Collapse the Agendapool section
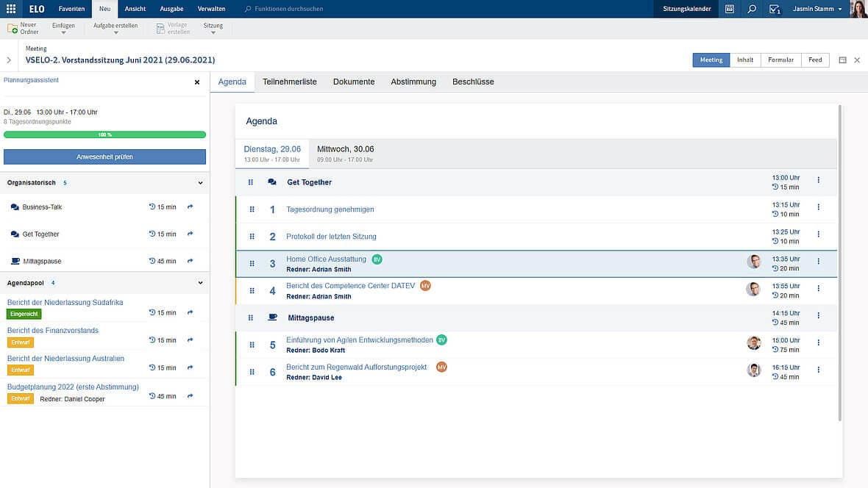The width and height of the screenshot is (868, 488). click(200, 282)
